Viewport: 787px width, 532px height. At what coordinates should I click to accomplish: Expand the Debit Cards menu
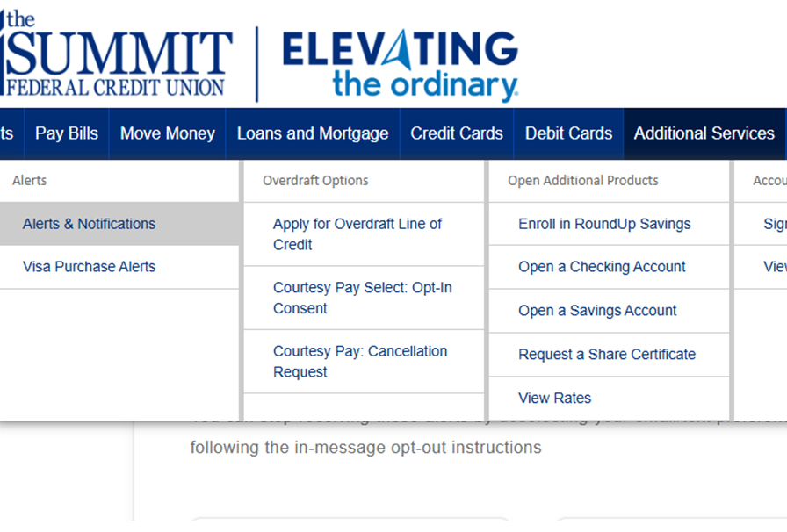pos(568,133)
